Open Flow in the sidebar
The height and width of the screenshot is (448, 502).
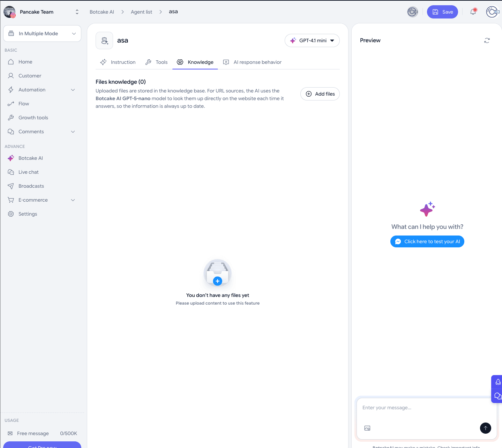(x=42, y=104)
